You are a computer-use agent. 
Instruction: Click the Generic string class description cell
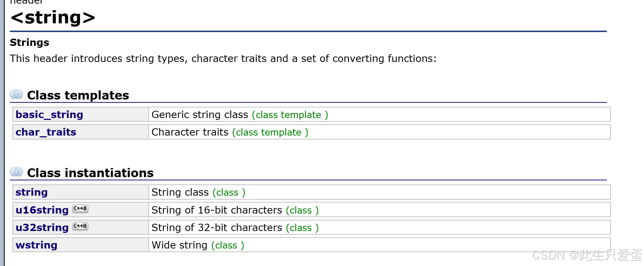click(x=379, y=114)
